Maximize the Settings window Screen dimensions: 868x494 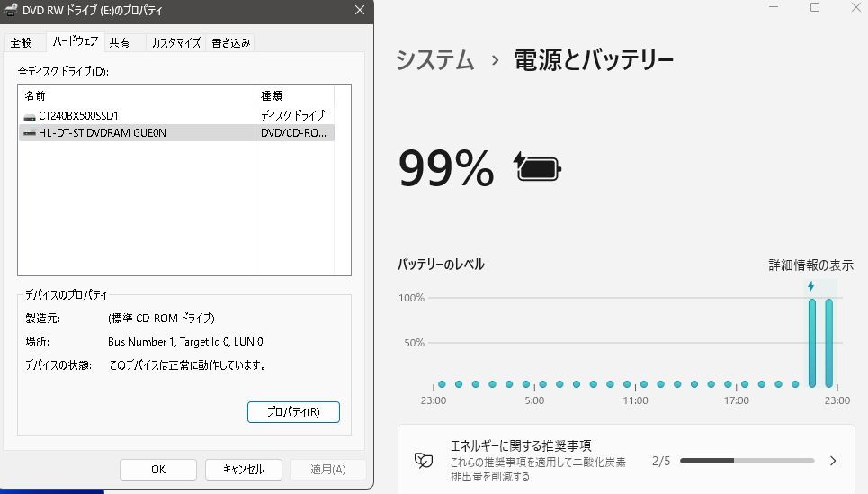(x=815, y=8)
